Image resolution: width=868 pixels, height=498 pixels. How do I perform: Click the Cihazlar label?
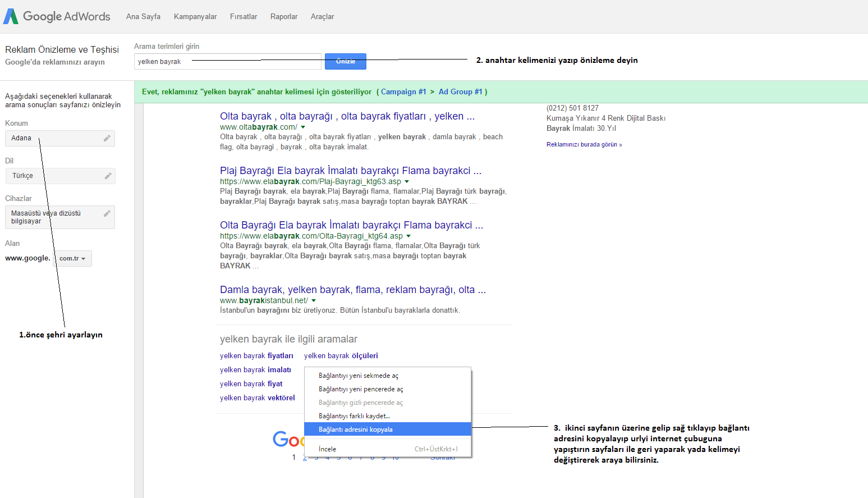point(19,199)
